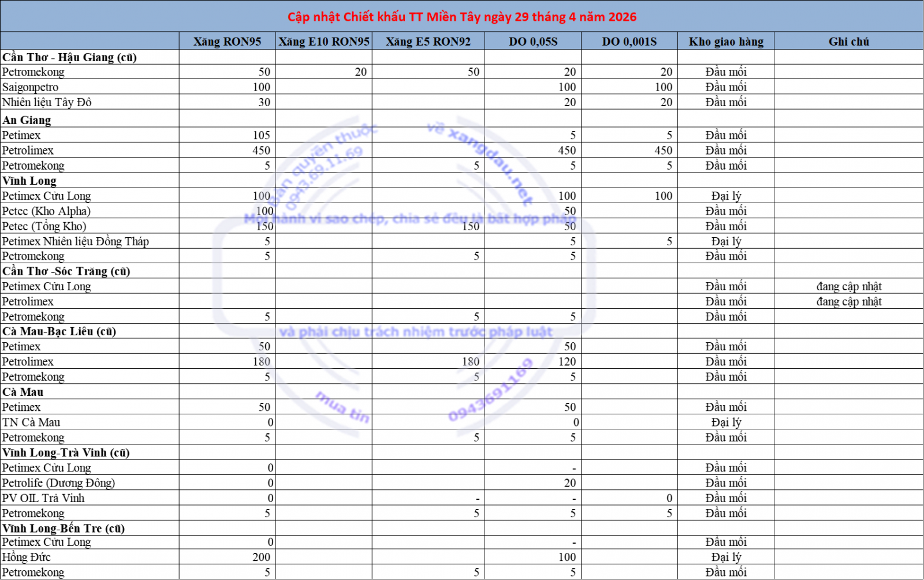Click the Ghi chú column header

click(x=848, y=42)
